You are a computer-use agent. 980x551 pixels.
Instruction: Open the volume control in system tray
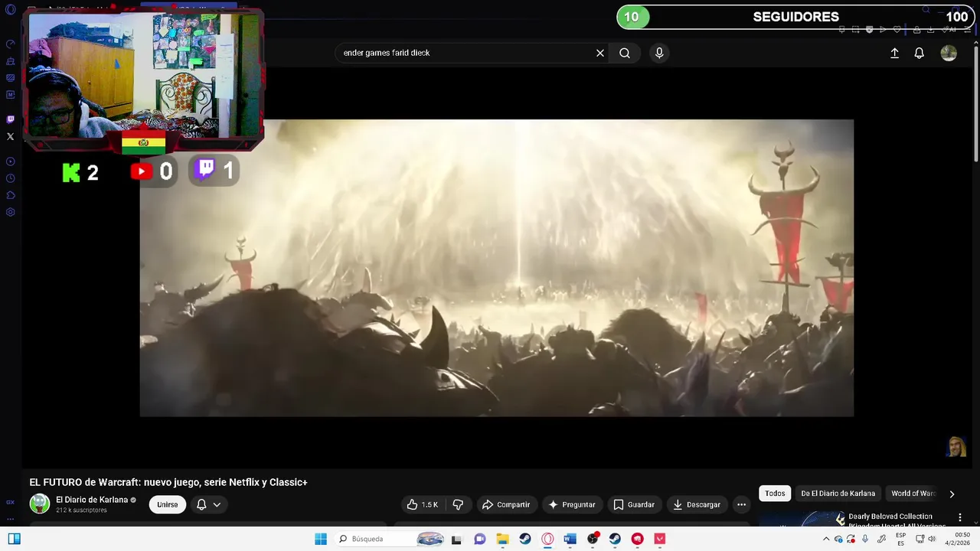coord(932,539)
